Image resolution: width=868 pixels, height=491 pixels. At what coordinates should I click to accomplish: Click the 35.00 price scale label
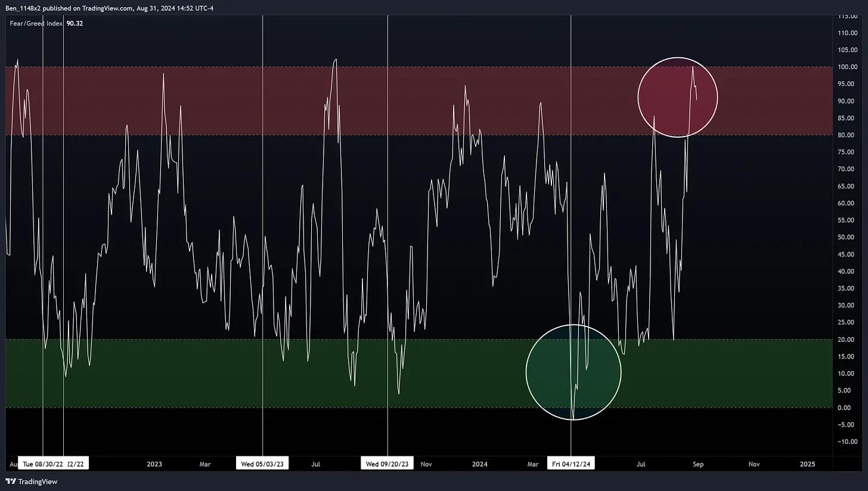(x=847, y=288)
